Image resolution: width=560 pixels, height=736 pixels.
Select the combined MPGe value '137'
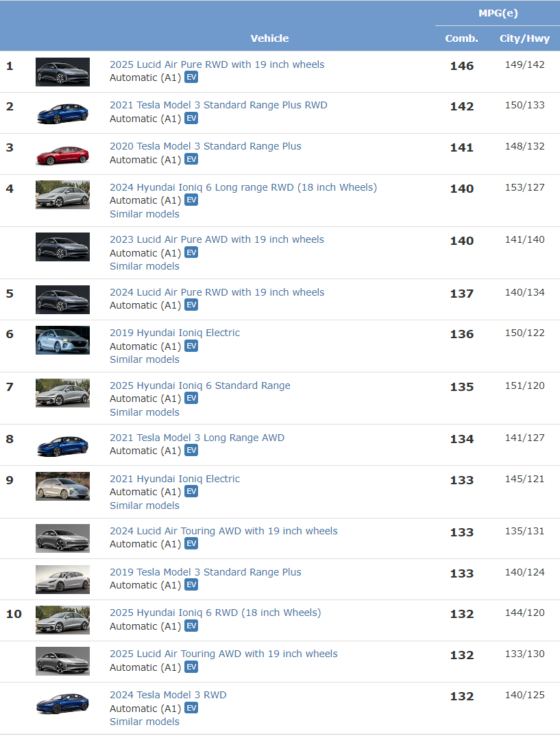(462, 294)
